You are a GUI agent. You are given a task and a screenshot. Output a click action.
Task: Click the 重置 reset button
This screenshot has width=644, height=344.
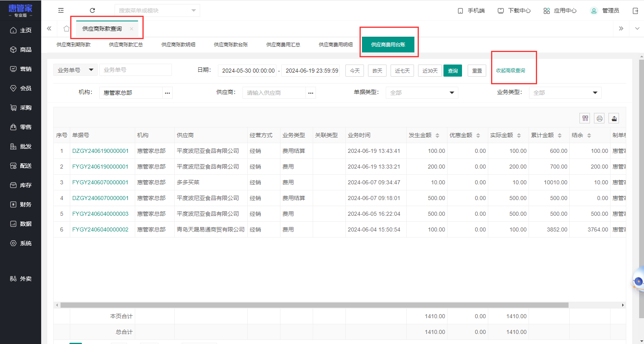pos(477,71)
